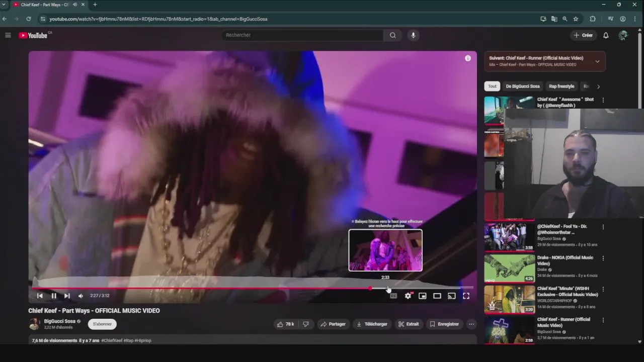This screenshot has height=362, width=644.
Task: Cast video to a TV
Action: click(452, 296)
